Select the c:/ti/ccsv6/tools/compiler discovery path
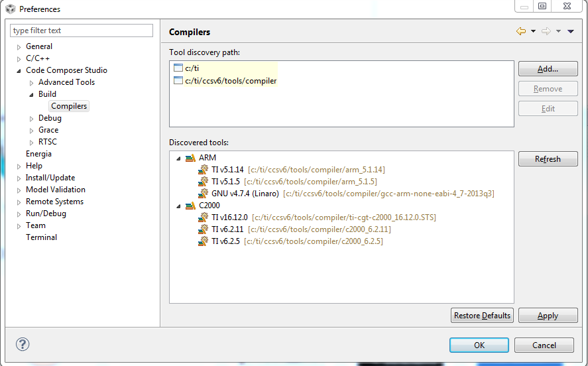Viewport: 588px width, 366px height. [231, 81]
